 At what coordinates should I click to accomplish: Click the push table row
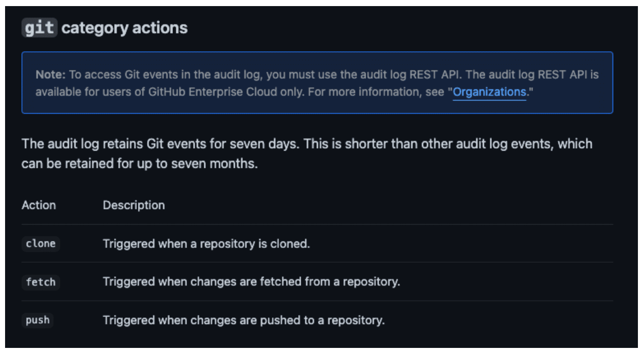(x=317, y=321)
